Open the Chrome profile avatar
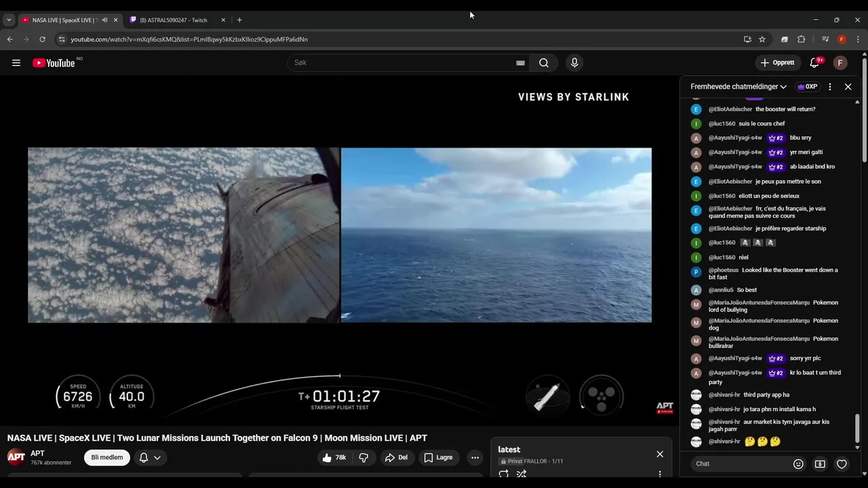The height and width of the screenshot is (488, 868). point(842,39)
